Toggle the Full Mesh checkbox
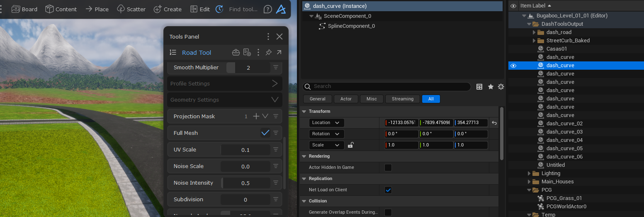Viewport: 644px width, 217px height. click(265, 133)
